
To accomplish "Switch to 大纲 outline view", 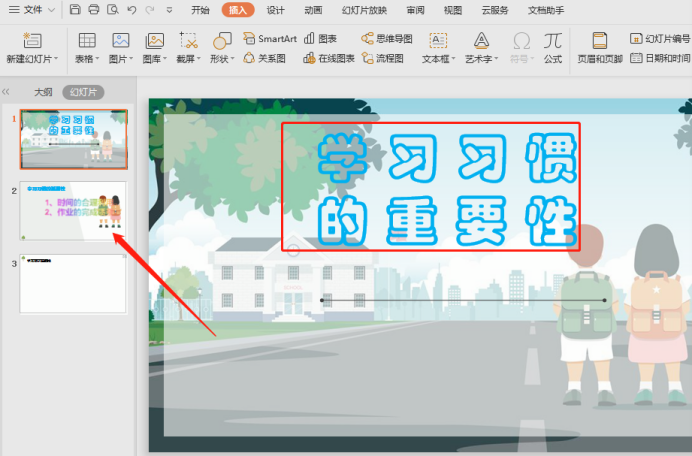I will [x=43, y=92].
